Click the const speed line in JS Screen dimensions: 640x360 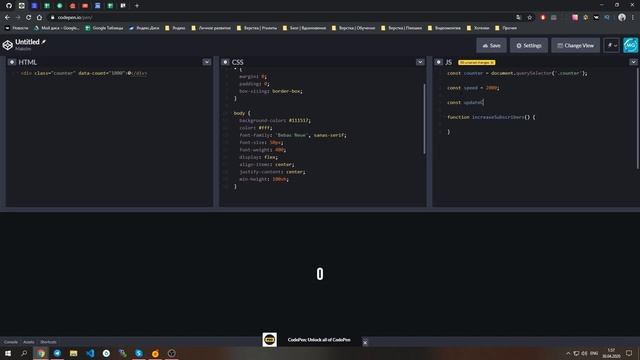(x=473, y=88)
